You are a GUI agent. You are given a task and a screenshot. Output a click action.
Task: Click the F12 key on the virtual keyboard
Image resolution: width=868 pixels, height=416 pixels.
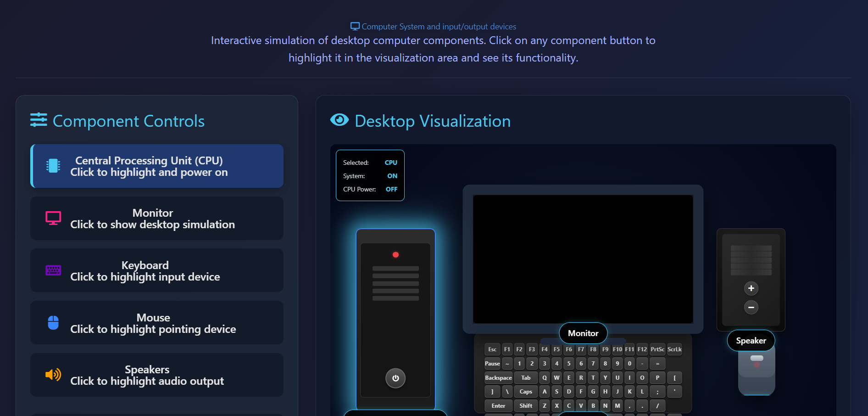tap(642, 349)
